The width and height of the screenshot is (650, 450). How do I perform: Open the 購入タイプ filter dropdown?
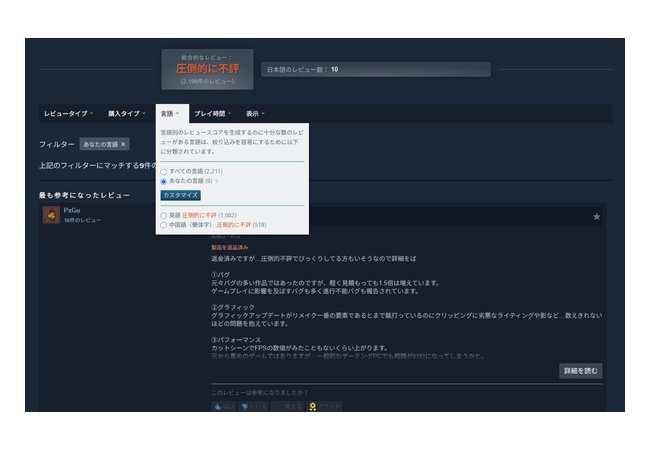tap(126, 114)
